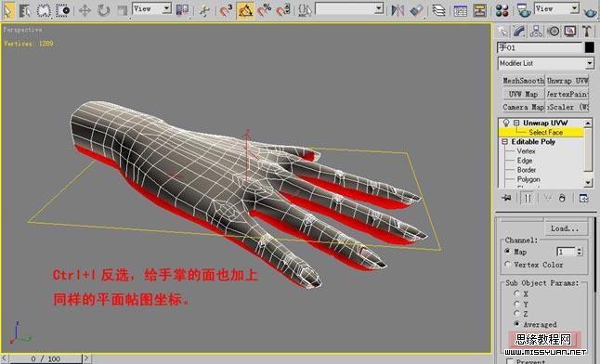Select the Averaged radio button
This screenshot has width=600, height=364.
(x=516, y=324)
